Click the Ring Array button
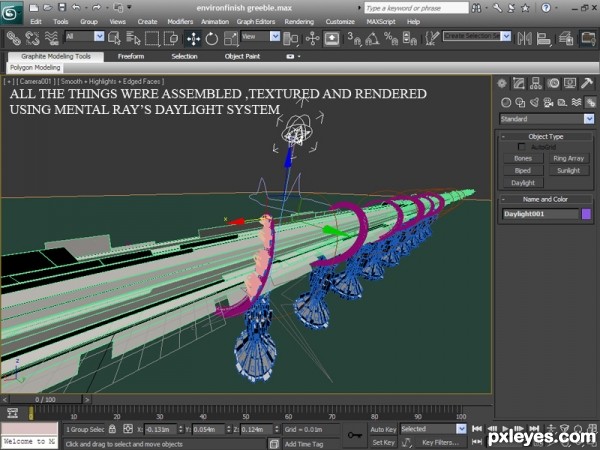The height and width of the screenshot is (450, 600). tap(569, 158)
